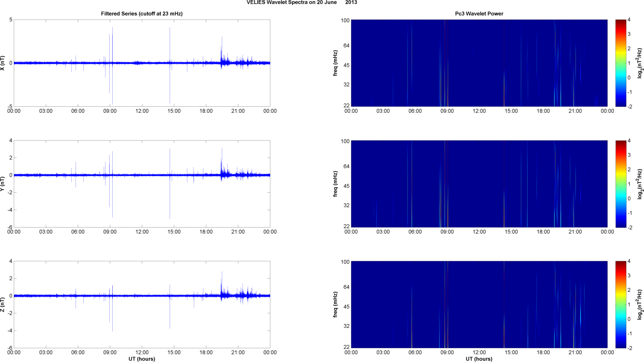Click the "4" tick on the top color bar
644x362 pixels.
[629, 20]
